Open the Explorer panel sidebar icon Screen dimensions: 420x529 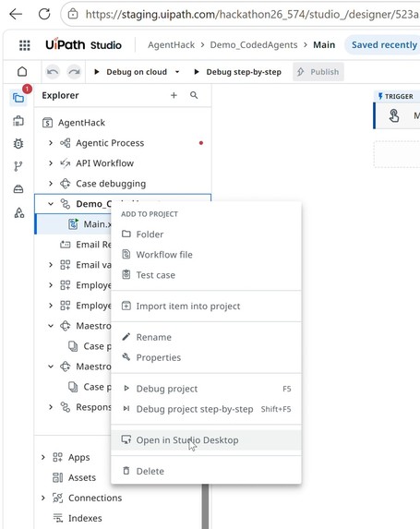18,98
